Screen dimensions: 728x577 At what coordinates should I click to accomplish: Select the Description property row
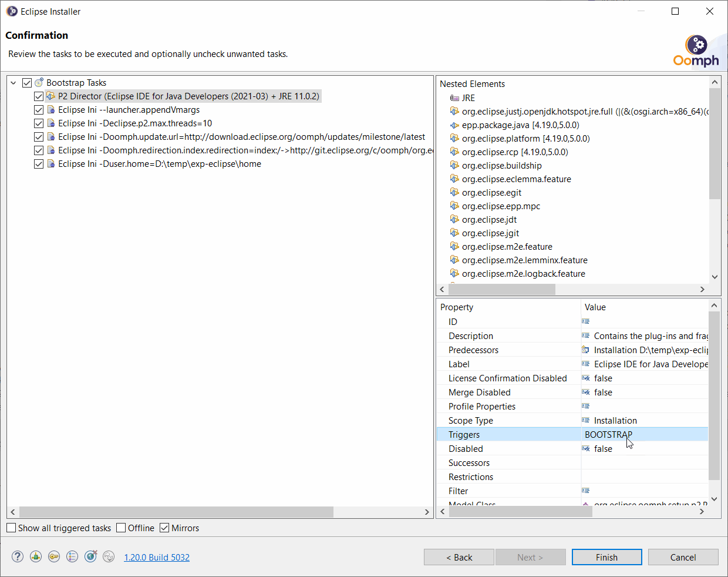pyautogui.click(x=572, y=336)
